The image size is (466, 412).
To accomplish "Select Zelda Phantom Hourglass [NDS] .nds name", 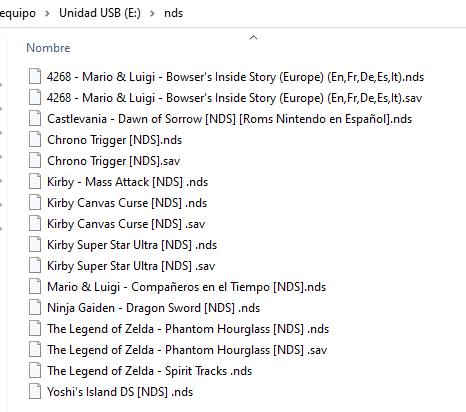I will point(188,329).
